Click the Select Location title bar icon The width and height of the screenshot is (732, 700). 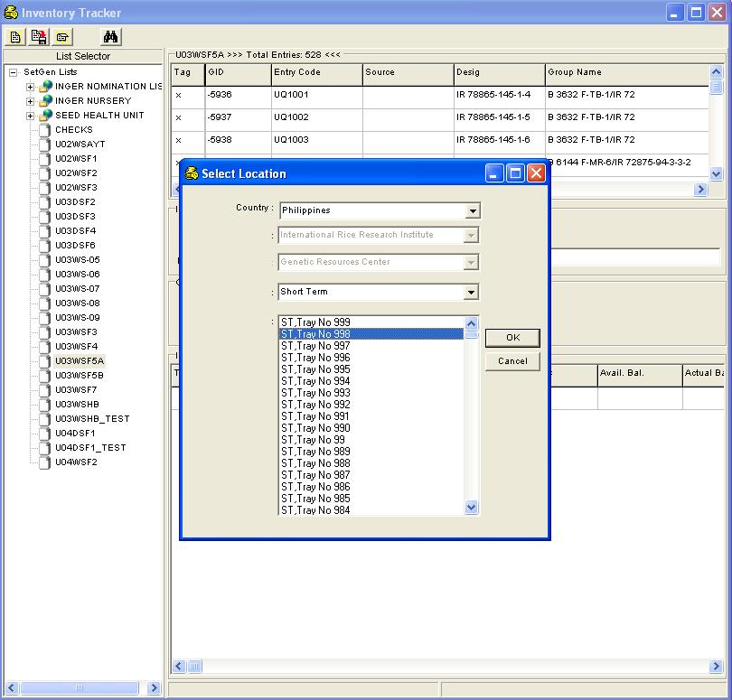click(192, 173)
